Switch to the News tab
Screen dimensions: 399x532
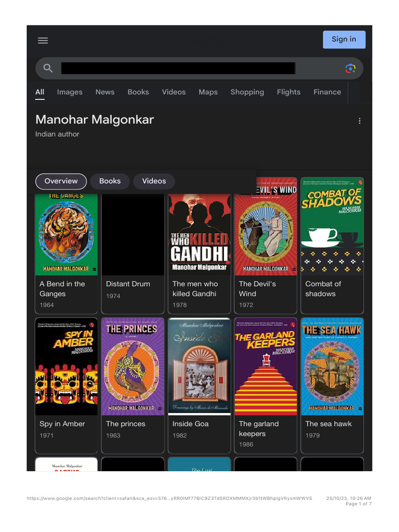tap(105, 92)
